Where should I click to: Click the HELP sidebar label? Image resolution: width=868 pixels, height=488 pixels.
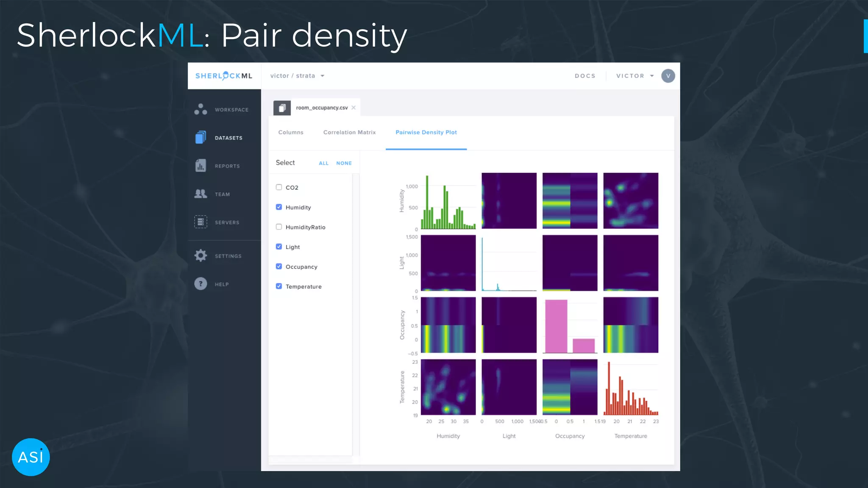point(222,284)
